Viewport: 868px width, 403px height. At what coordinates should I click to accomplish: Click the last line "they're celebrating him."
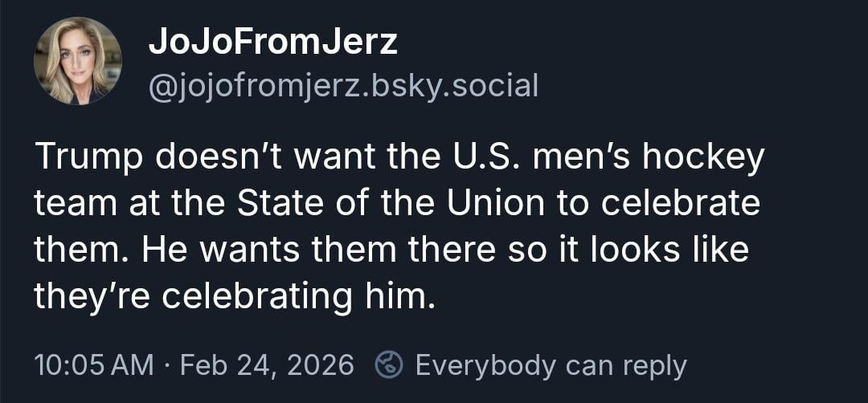click(x=235, y=296)
